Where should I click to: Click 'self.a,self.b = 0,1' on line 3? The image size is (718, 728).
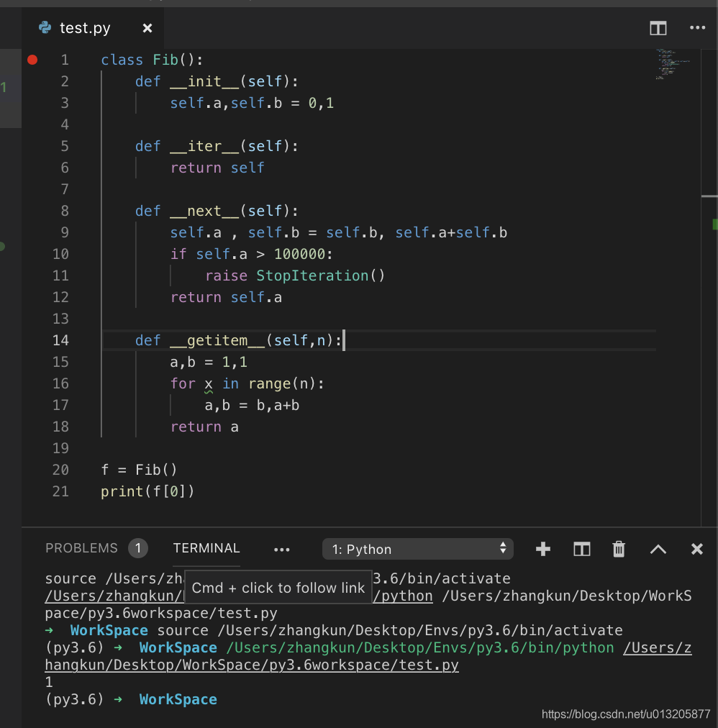click(x=252, y=103)
